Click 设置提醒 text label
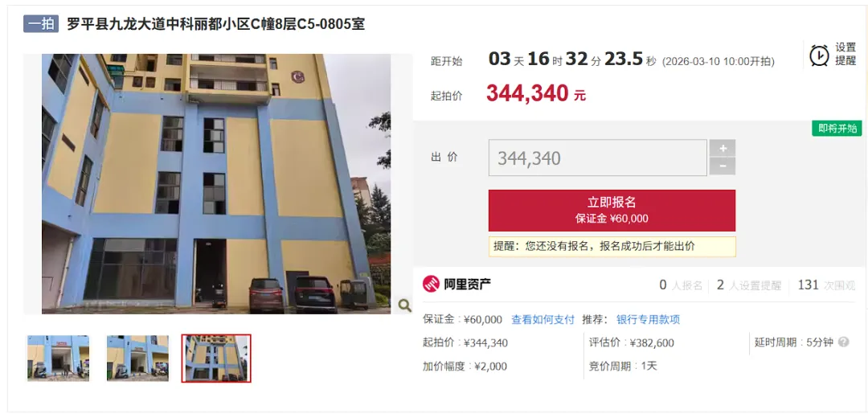Viewport: 868px width, 414px height. point(845,54)
